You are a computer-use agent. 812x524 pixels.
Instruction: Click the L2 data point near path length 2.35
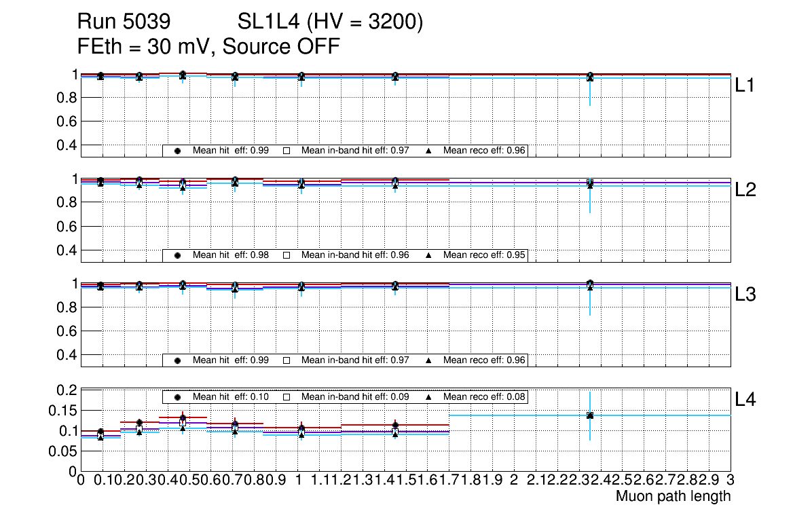(590, 183)
